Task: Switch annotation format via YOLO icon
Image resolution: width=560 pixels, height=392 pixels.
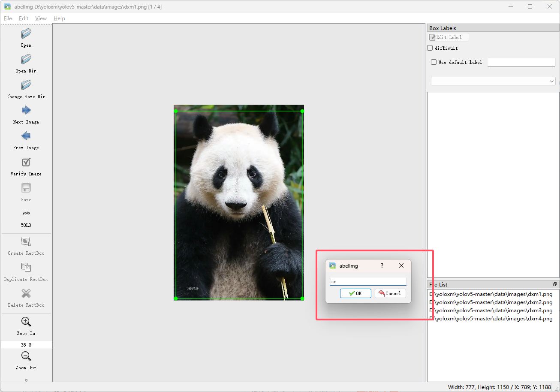Action: tap(26, 213)
